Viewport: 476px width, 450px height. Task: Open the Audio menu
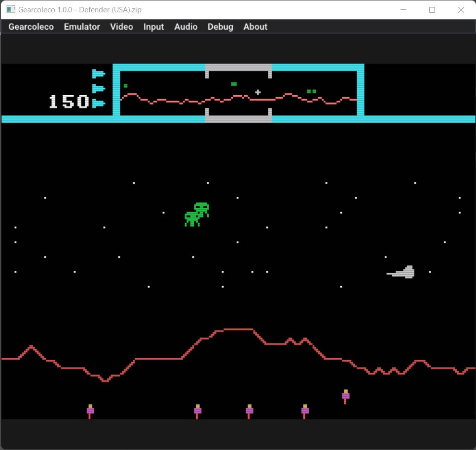click(186, 27)
